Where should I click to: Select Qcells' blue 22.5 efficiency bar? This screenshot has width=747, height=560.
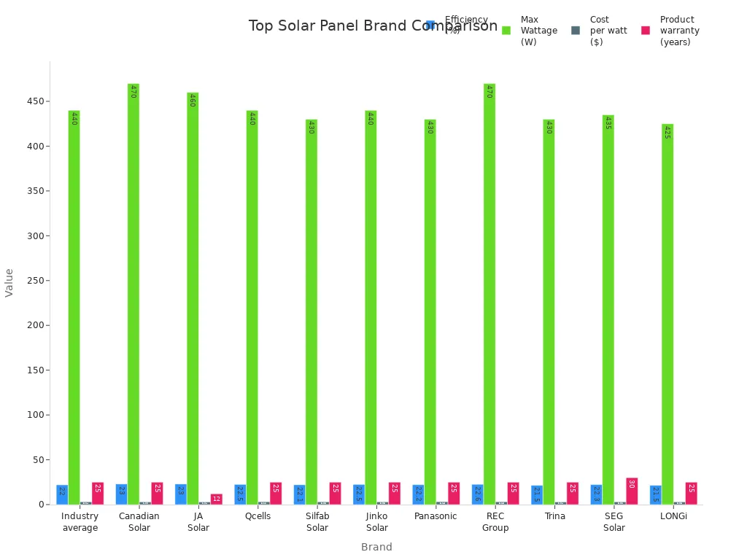[x=240, y=494]
